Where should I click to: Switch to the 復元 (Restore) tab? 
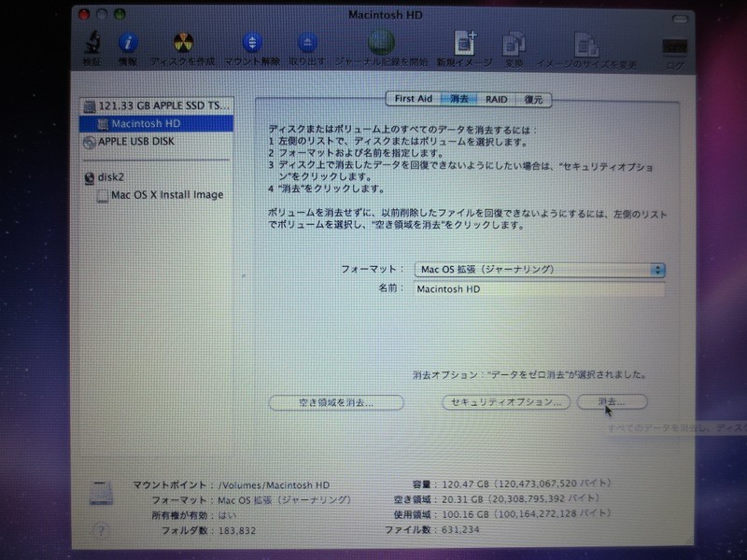[x=533, y=100]
